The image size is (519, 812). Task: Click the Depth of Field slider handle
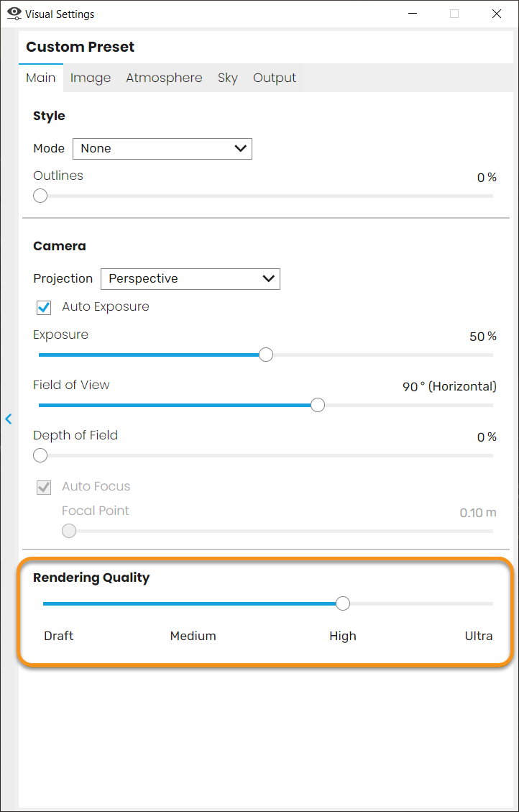[x=40, y=456]
